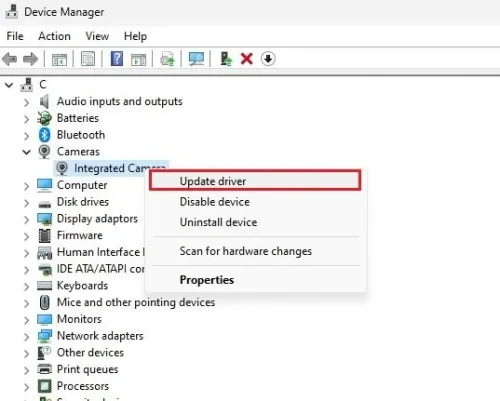
Task: Open the File menu
Action: click(x=15, y=36)
